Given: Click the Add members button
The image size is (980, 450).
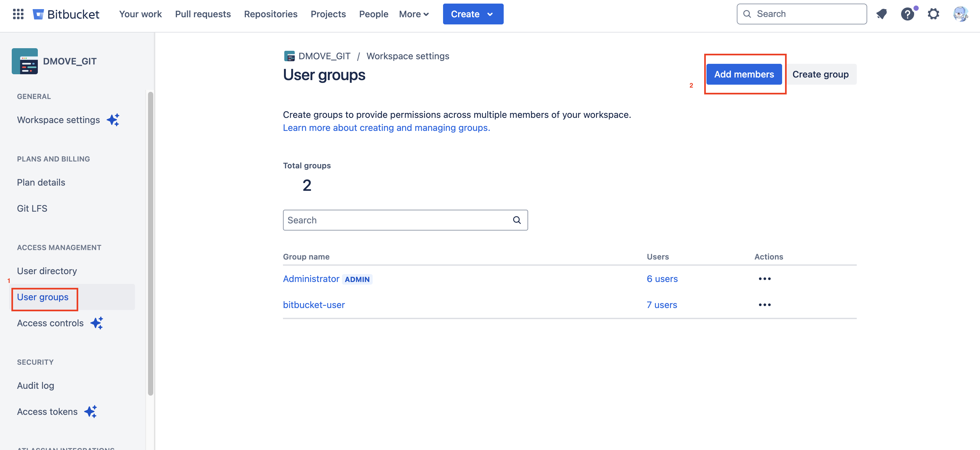Looking at the screenshot, I should click(x=744, y=74).
